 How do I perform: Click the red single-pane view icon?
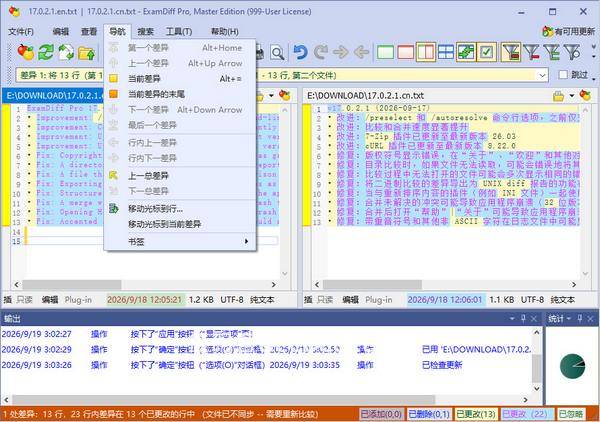click(406, 52)
